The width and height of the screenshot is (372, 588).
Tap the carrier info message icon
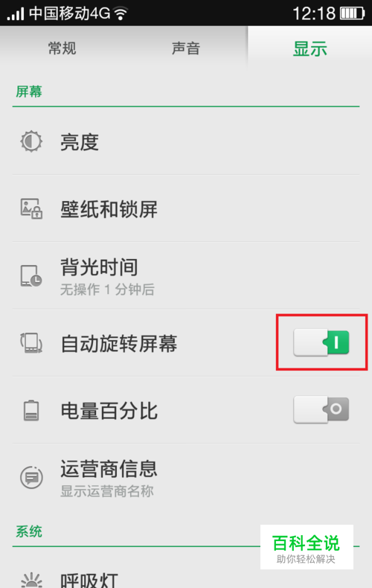(x=31, y=477)
